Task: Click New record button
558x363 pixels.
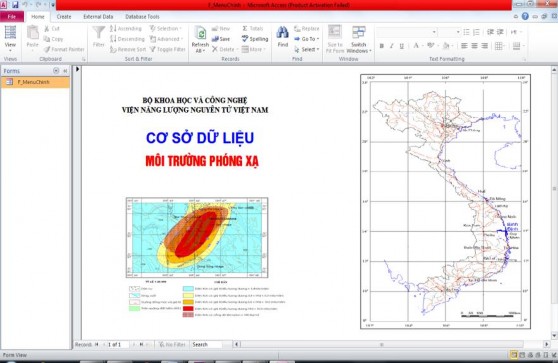Action: point(221,28)
